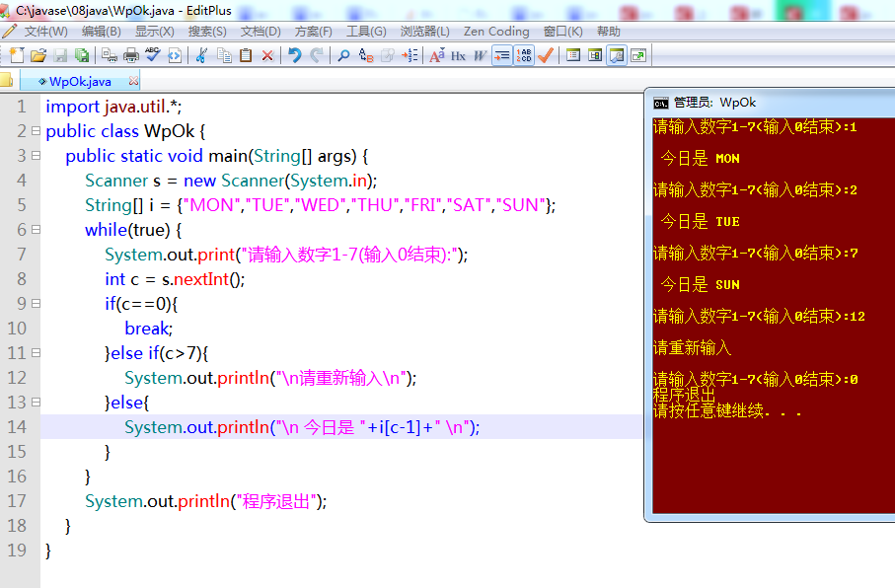Open the Zen Coding menu
The width and height of the screenshot is (895, 588).
tap(496, 32)
